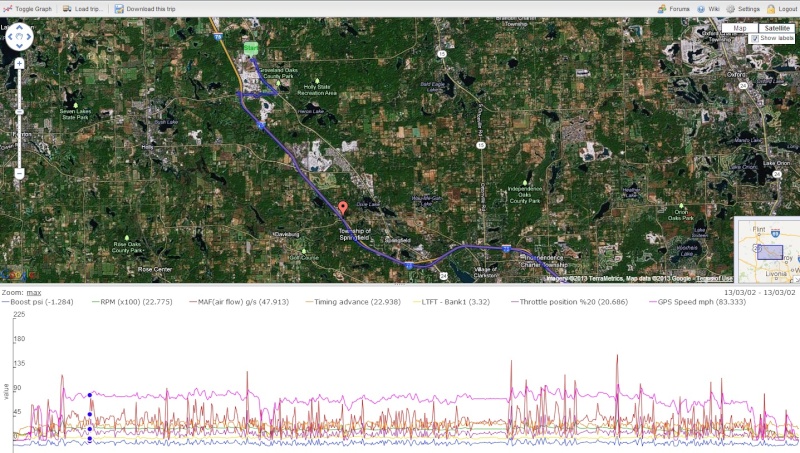Screen dimensions: 800x453
Task: Click the Orion Oaks Park tree icon
Action: pos(681,206)
